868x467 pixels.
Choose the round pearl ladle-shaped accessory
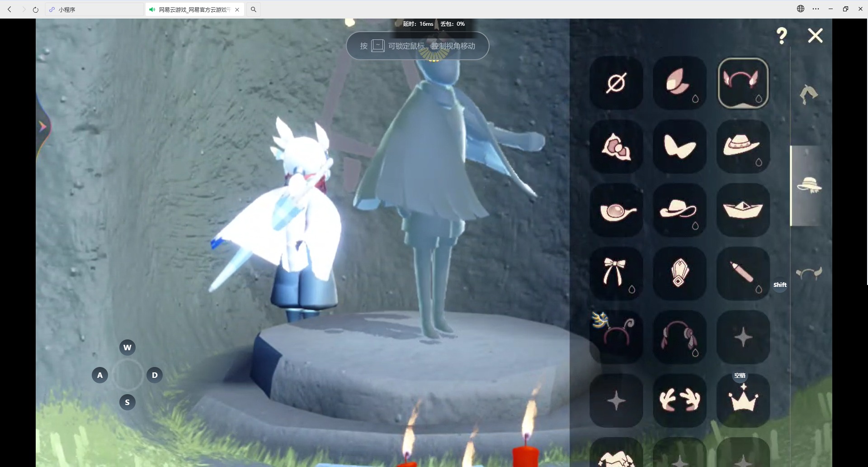coord(616,210)
